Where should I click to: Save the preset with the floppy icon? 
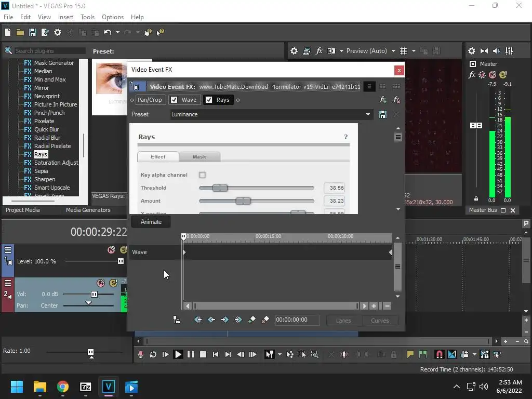tap(383, 114)
